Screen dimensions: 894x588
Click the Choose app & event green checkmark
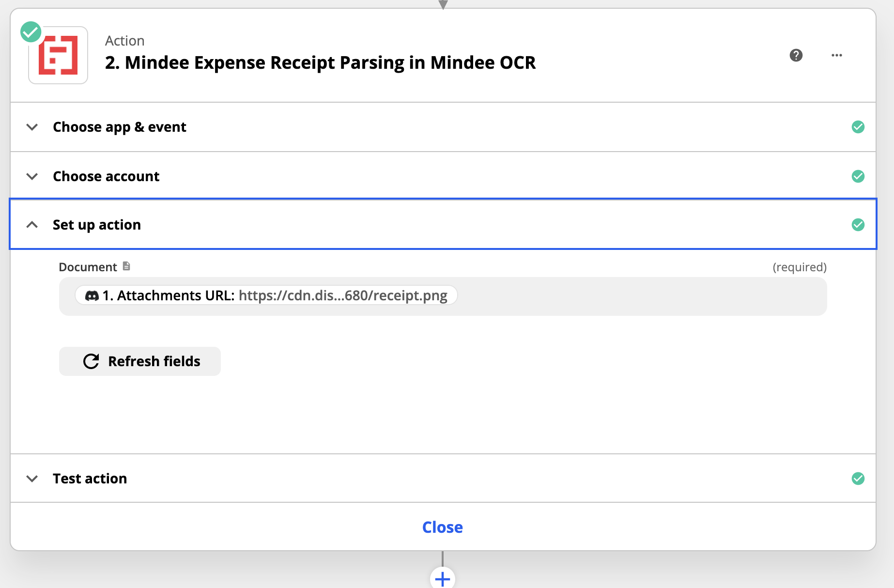tap(858, 127)
